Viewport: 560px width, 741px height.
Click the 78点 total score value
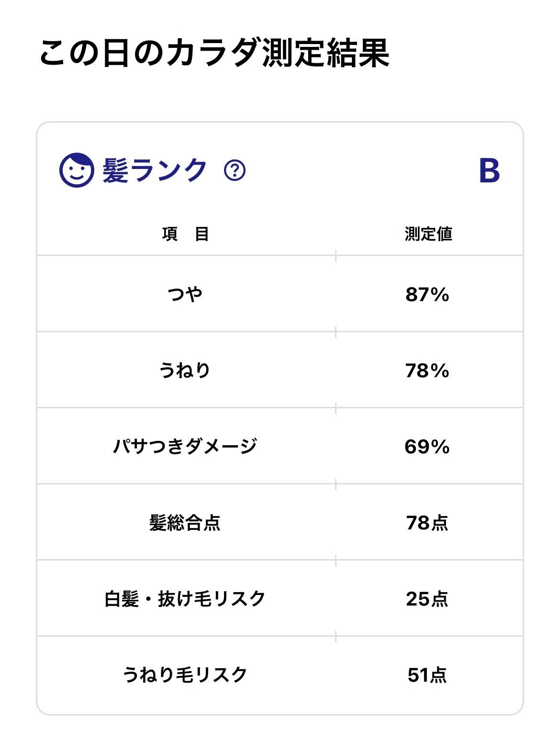(x=427, y=523)
